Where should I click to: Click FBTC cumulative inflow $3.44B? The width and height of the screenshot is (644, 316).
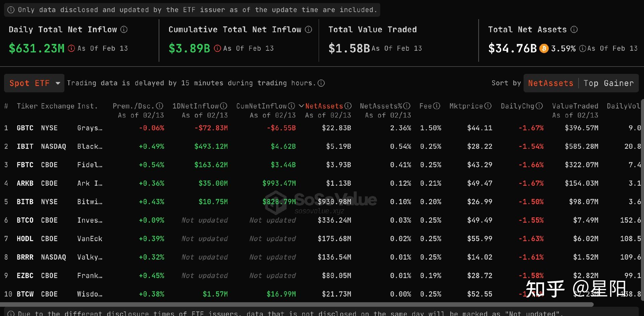click(x=283, y=165)
